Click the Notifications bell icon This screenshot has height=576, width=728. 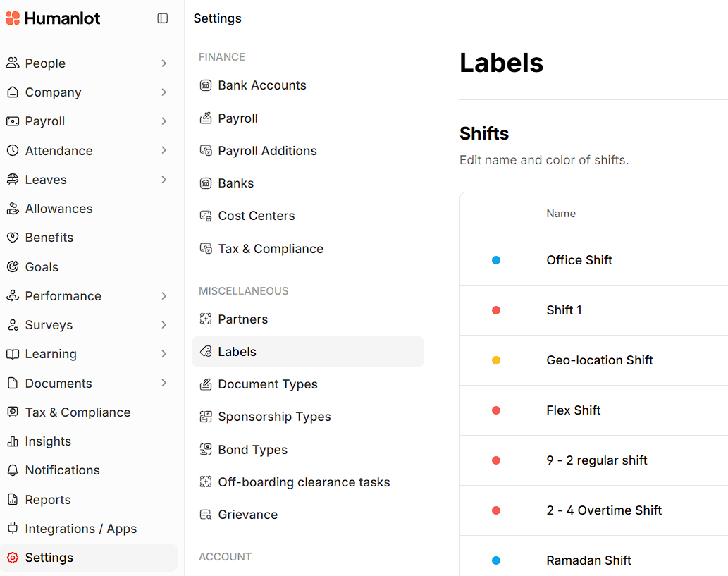[x=13, y=470]
